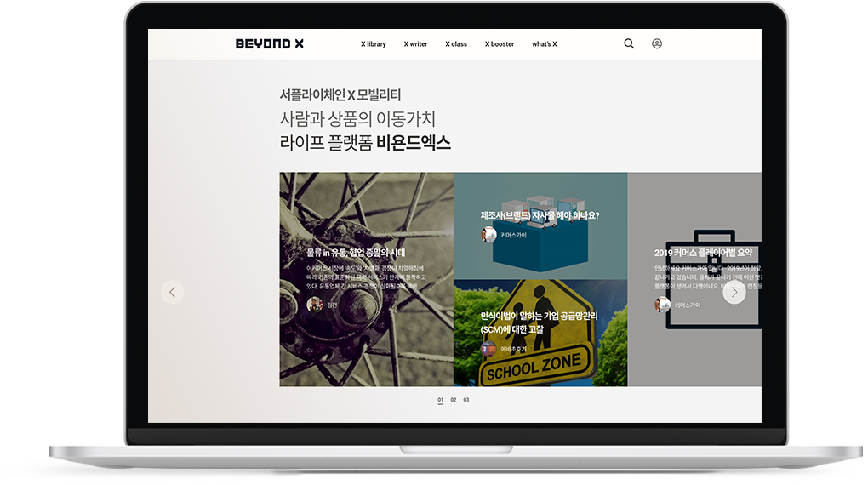This screenshot has height=485, width=868.
Task: Click author avatar on SCHOOL ZONE card
Action: pyautogui.click(x=488, y=349)
